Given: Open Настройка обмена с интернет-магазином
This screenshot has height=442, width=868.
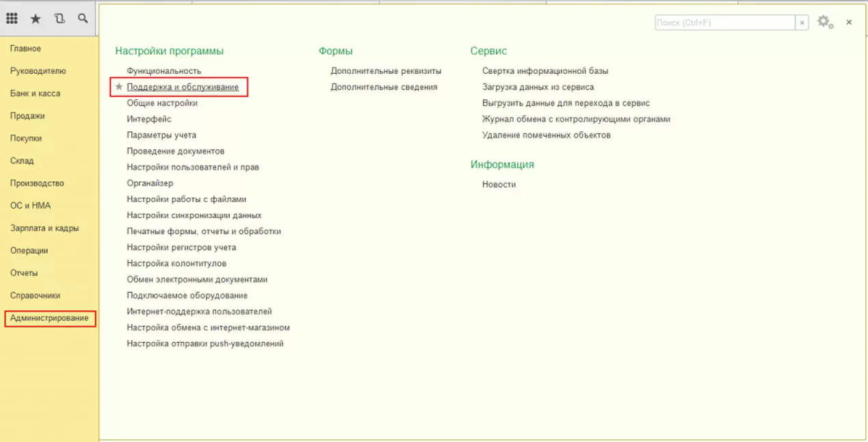Looking at the screenshot, I should point(209,328).
